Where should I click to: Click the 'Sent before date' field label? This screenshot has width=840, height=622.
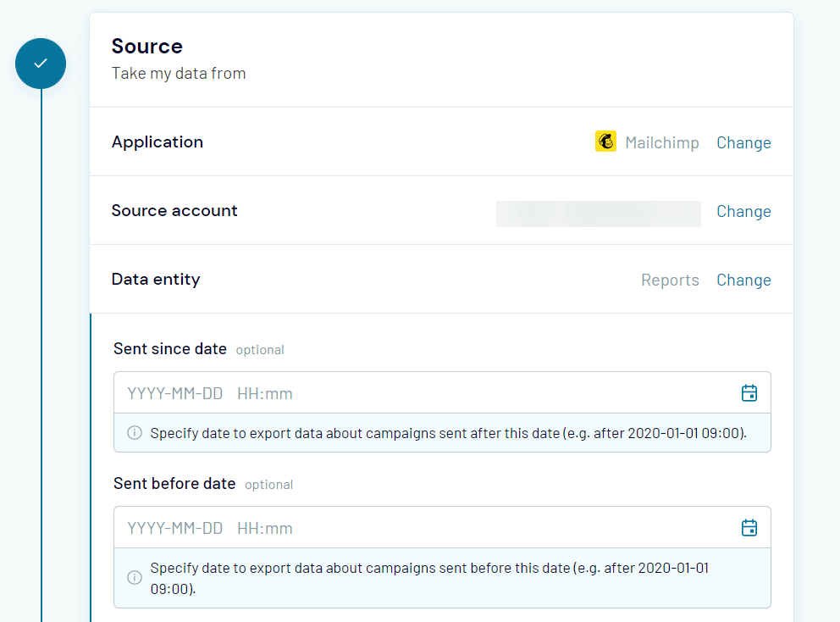[x=174, y=484]
